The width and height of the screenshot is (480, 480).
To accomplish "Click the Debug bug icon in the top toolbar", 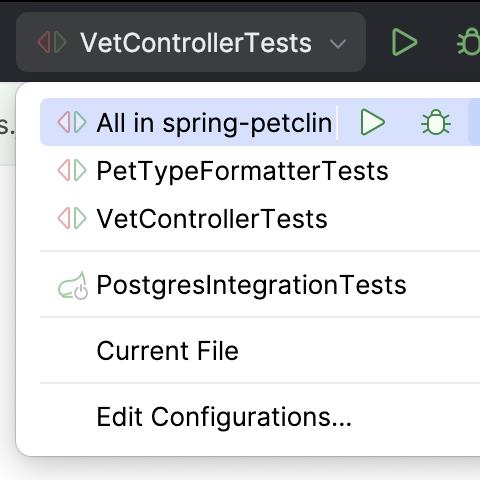I will 469,42.
